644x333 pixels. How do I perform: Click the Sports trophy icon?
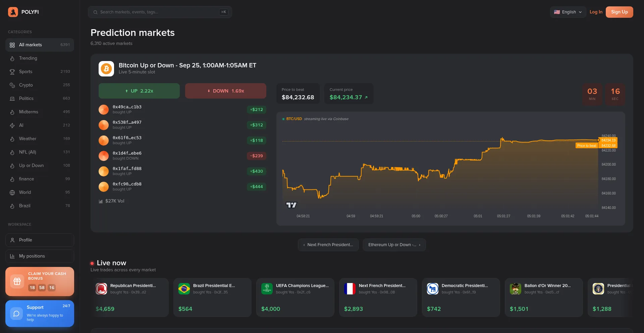pos(12,72)
